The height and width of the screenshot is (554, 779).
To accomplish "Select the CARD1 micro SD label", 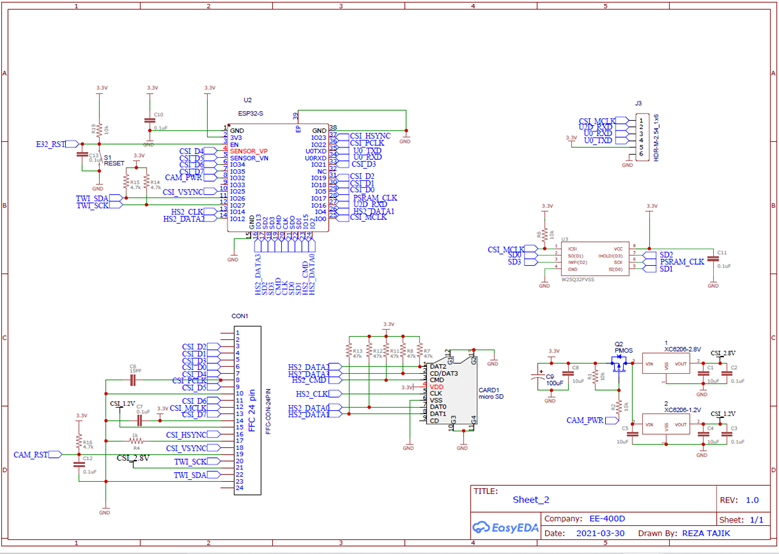I will (x=489, y=394).
